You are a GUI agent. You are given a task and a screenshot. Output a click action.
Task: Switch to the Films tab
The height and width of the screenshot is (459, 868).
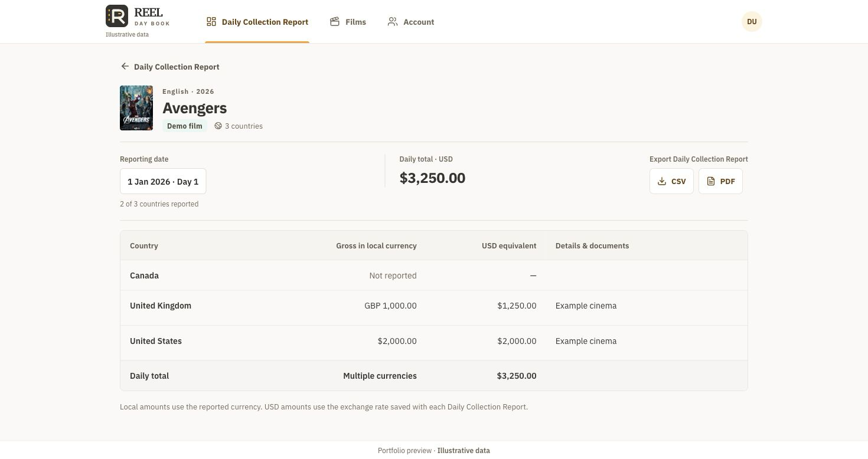(x=348, y=22)
